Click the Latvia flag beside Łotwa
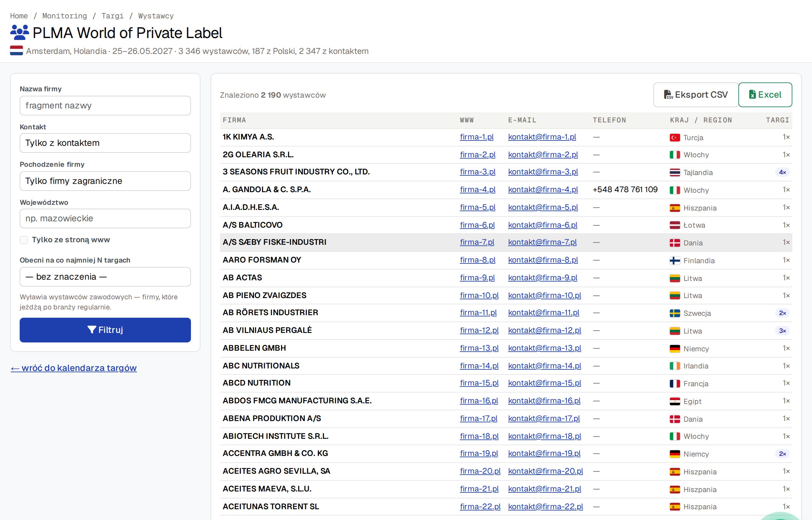Viewport: 812px width, 520px height. pyautogui.click(x=675, y=225)
